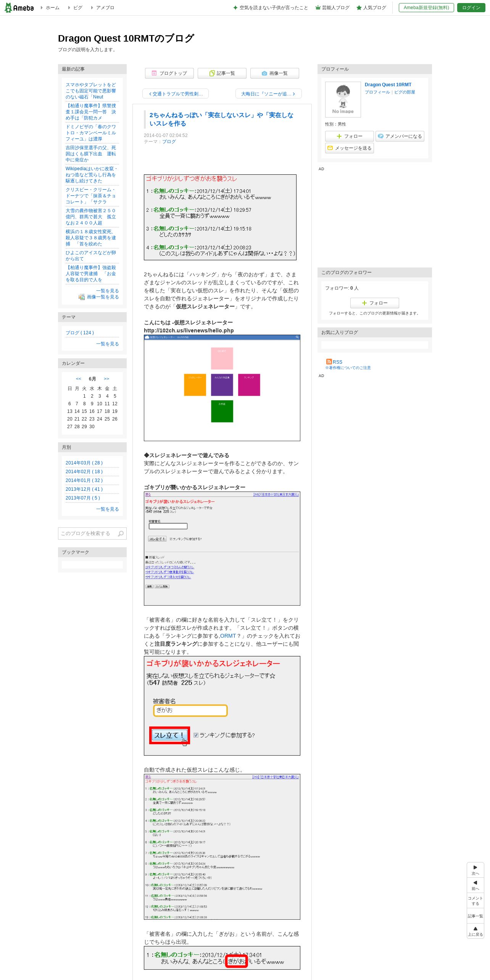
Task: Click the フォロー button in profile box
Action: (350, 136)
